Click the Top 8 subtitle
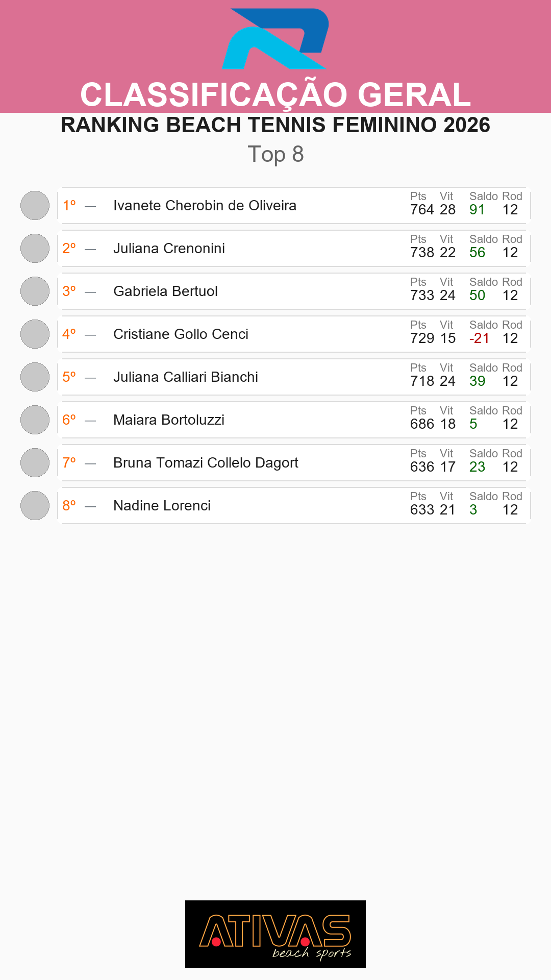 pos(275,154)
